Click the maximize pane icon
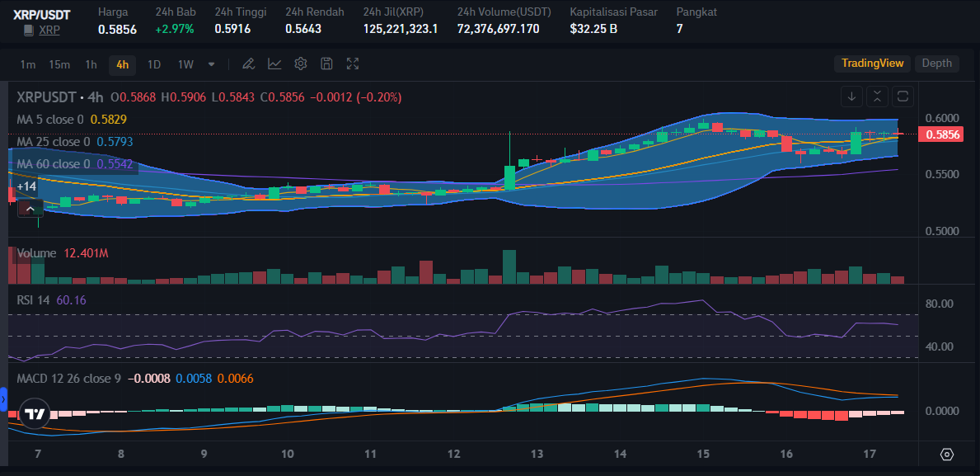This screenshot has height=476, width=980. click(x=903, y=97)
